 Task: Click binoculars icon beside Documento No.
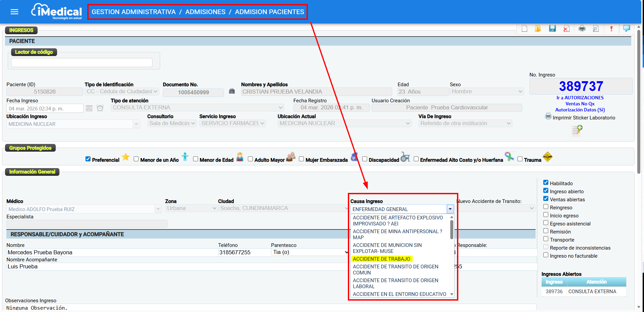click(x=232, y=91)
